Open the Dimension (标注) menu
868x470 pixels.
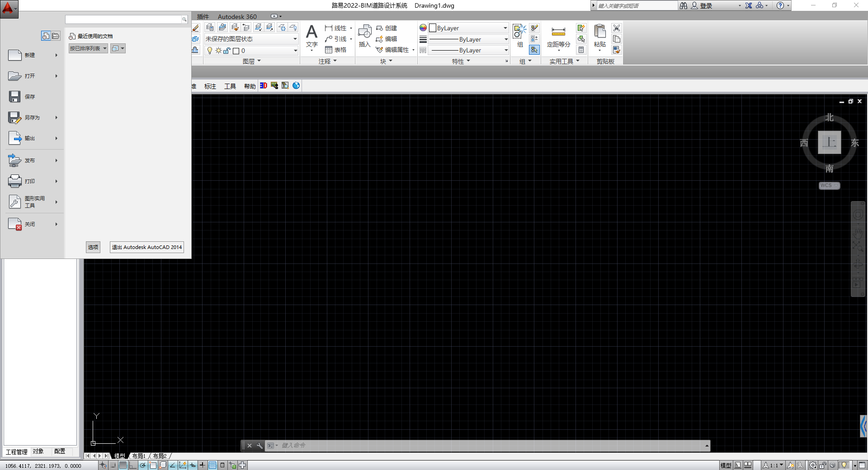coord(210,86)
